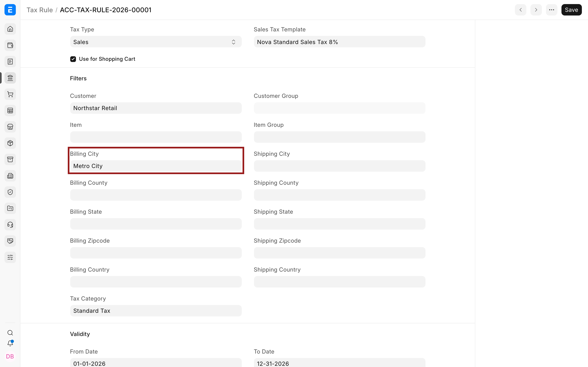
Task: Open the three-dots more actions menu
Action: click(x=551, y=10)
